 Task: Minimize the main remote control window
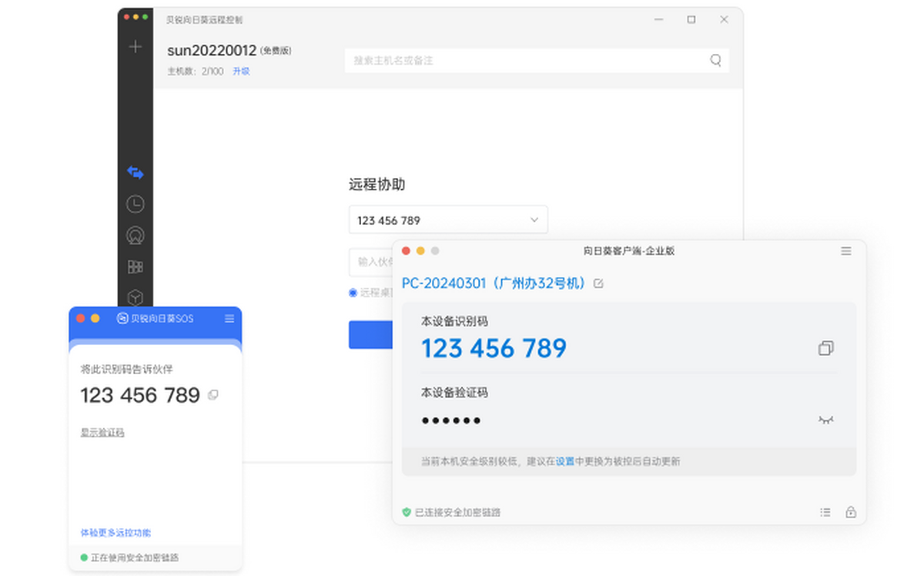coord(659,19)
